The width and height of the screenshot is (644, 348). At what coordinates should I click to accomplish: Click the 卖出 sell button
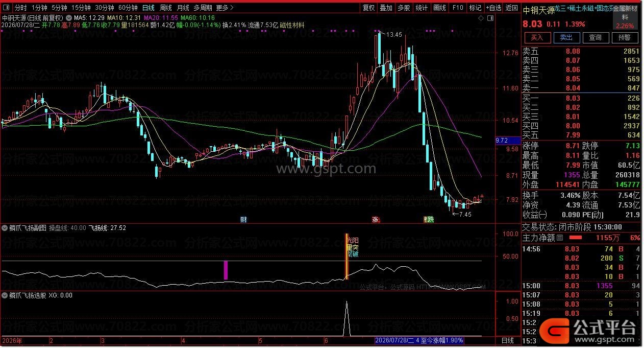point(566,38)
